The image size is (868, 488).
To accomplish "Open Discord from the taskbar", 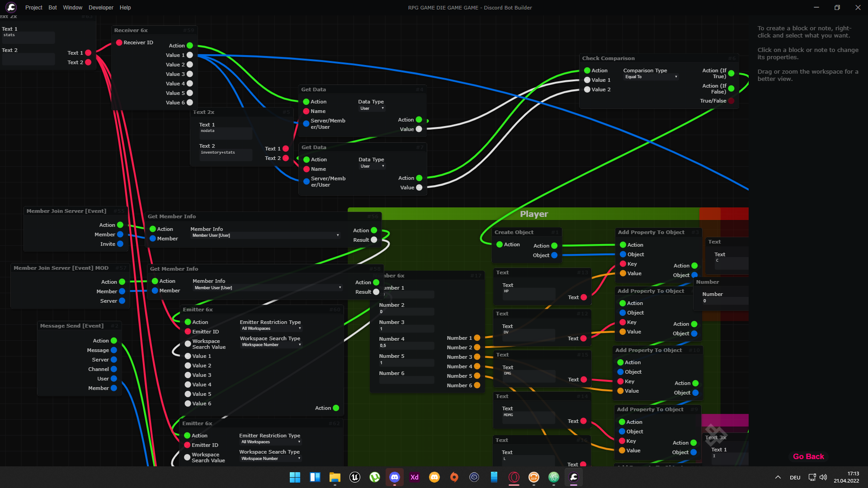I will 394,477.
